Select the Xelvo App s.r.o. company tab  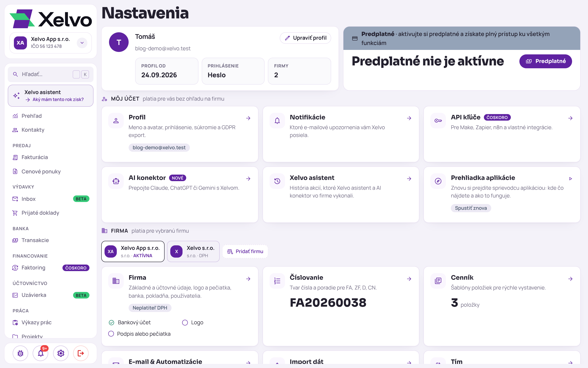133,251
